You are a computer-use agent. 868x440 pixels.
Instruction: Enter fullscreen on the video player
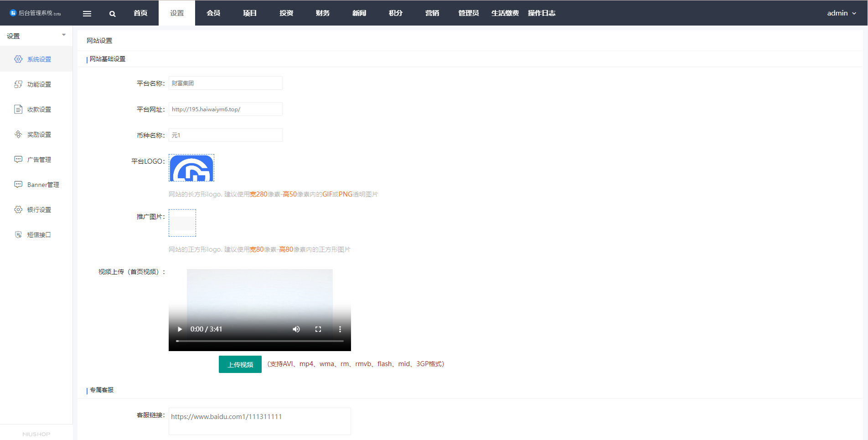tap(318, 329)
